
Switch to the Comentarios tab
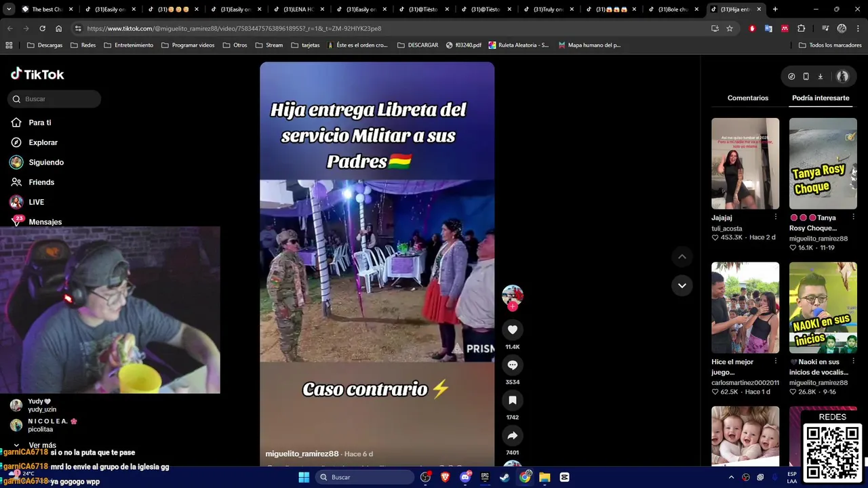748,98
